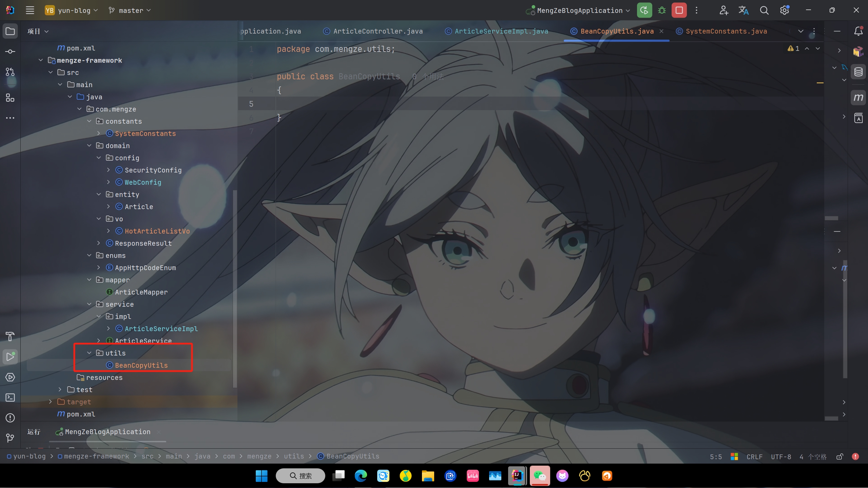This screenshot has height=488, width=868.
Task: Click UTF-8 encoding in status bar
Action: tap(780, 456)
